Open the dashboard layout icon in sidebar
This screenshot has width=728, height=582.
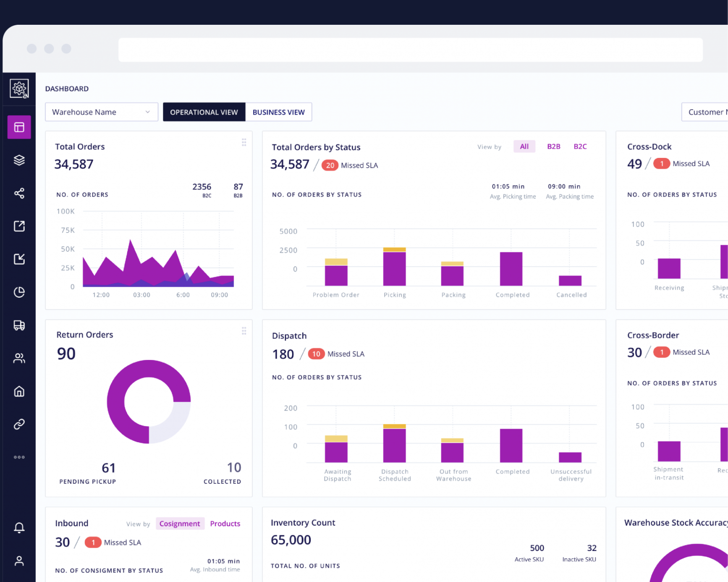pyautogui.click(x=19, y=127)
